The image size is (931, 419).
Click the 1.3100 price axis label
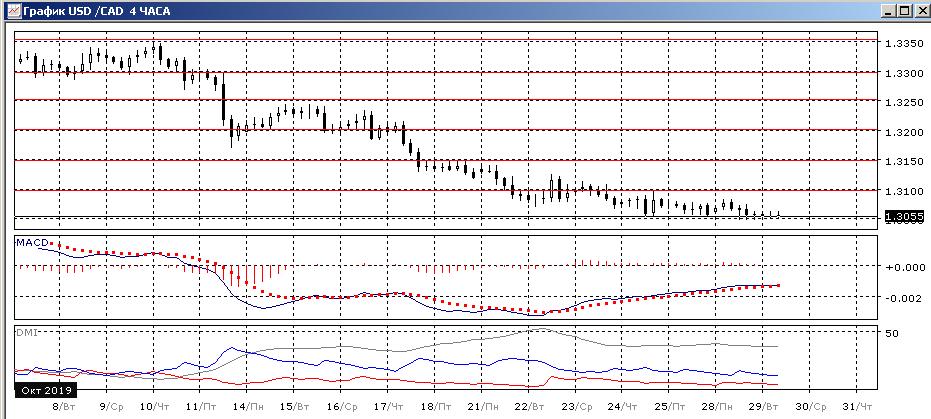pos(902,191)
